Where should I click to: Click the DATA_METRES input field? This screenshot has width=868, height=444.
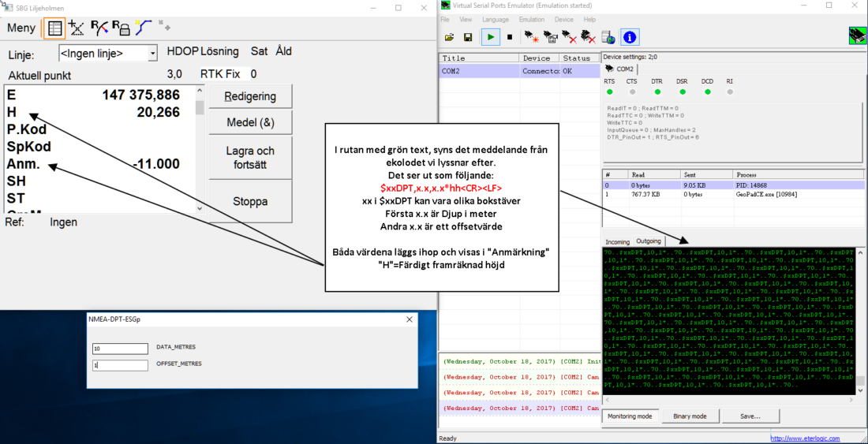tap(120, 349)
